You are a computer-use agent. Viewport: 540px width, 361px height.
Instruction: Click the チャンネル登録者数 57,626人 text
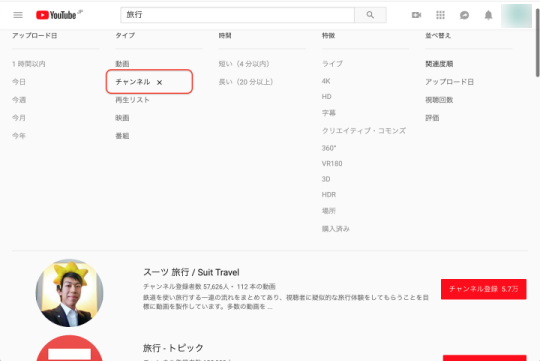[186, 287]
